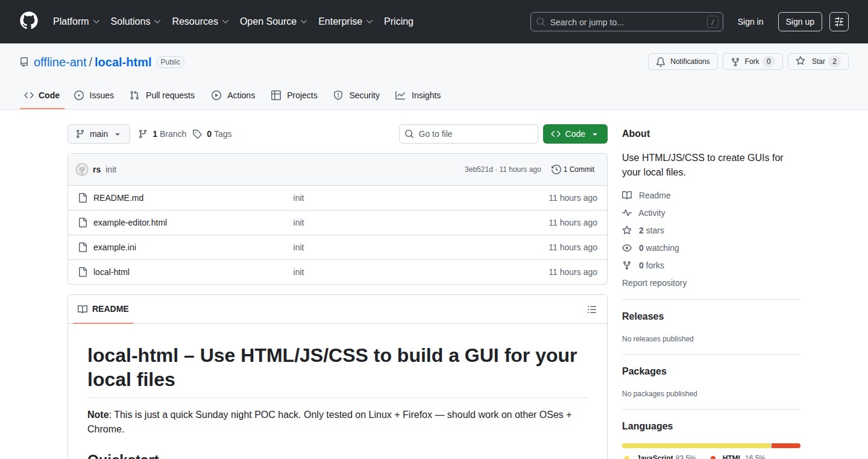Open the Platform menu

[x=75, y=21]
